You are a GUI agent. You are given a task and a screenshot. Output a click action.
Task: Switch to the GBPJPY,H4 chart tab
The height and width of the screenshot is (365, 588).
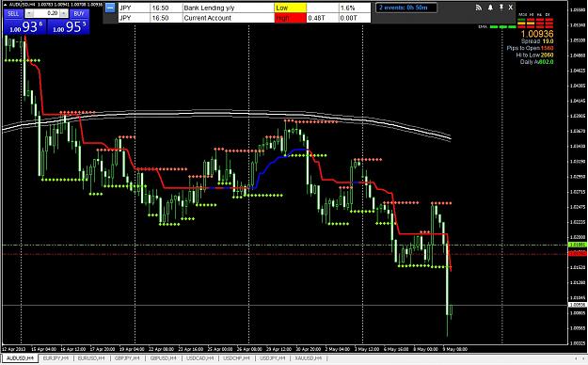coord(127,358)
